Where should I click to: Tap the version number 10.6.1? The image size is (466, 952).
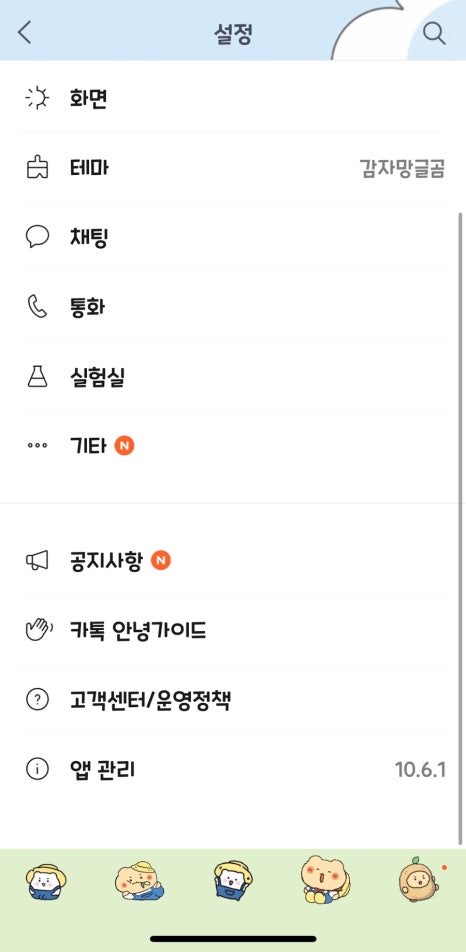[x=420, y=770]
